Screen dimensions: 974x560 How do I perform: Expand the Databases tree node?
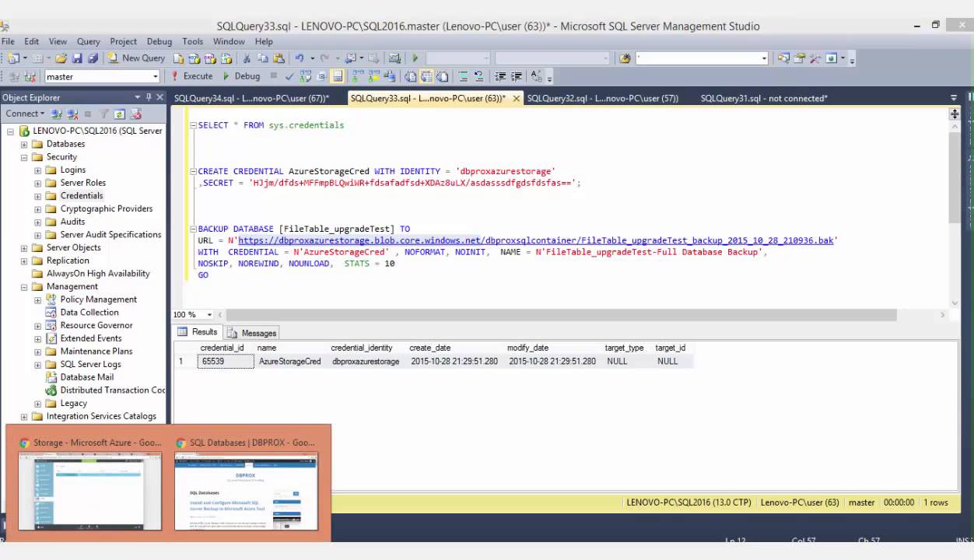tap(24, 144)
